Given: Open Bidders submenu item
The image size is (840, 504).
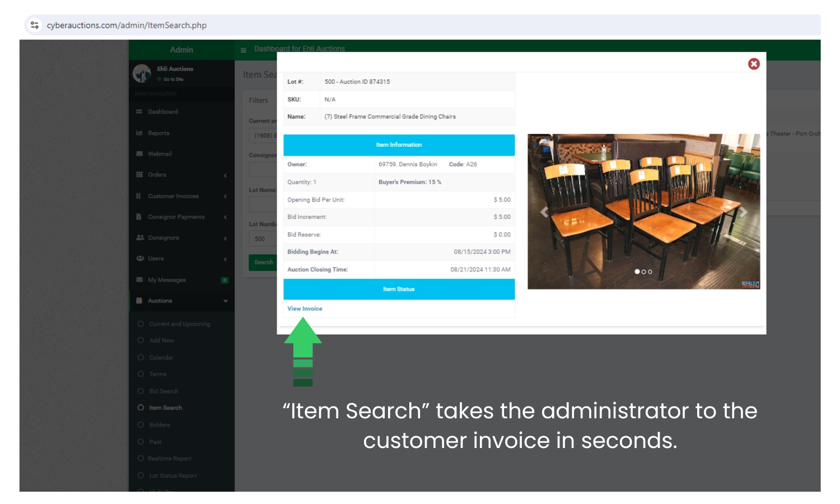Looking at the screenshot, I should click(159, 424).
